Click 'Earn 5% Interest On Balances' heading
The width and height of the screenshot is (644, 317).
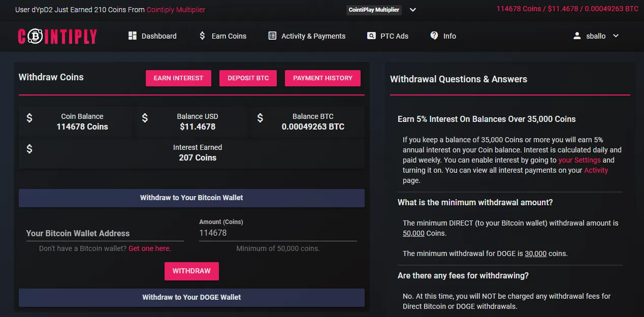[x=487, y=119]
